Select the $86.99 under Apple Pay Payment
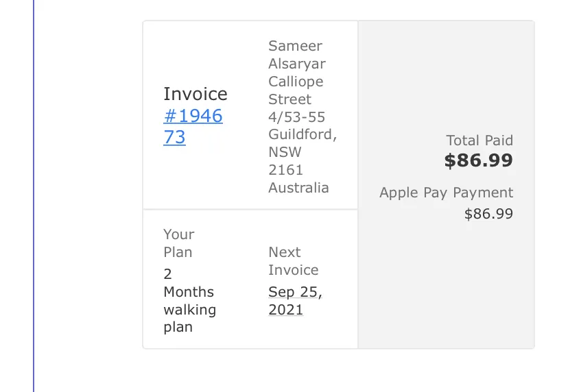The image size is (568, 392). pyautogui.click(x=488, y=214)
